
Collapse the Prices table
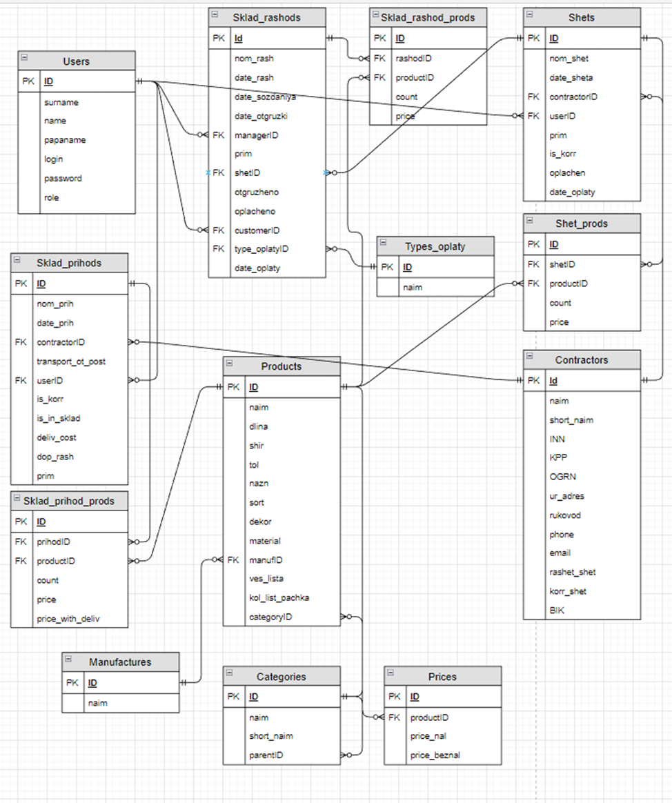[x=391, y=673]
